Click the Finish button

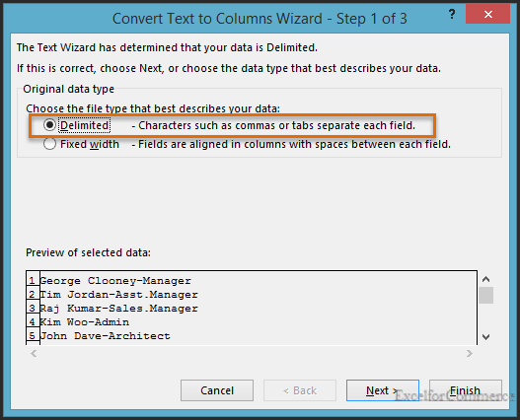coord(466,390)
